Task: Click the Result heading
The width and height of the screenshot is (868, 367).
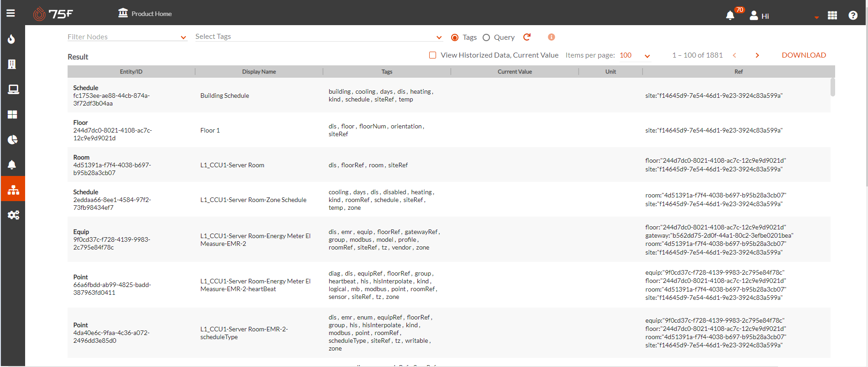Action: (78, 57)
